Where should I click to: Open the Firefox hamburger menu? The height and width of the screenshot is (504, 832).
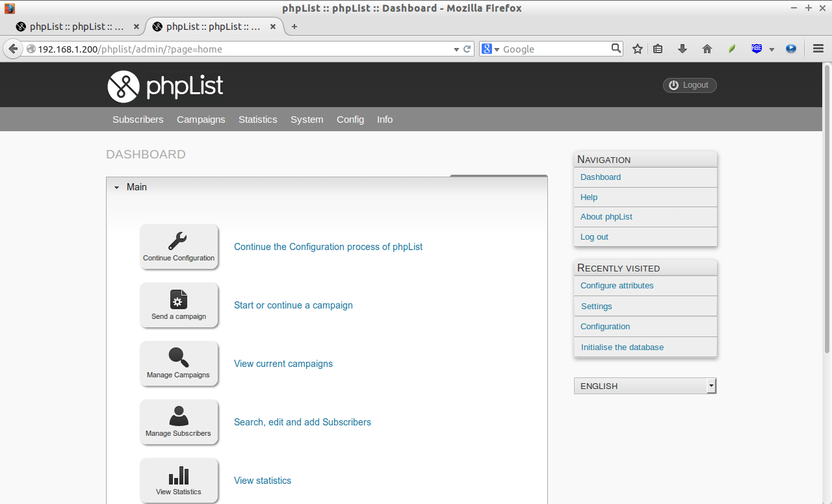tap(818, 49)
